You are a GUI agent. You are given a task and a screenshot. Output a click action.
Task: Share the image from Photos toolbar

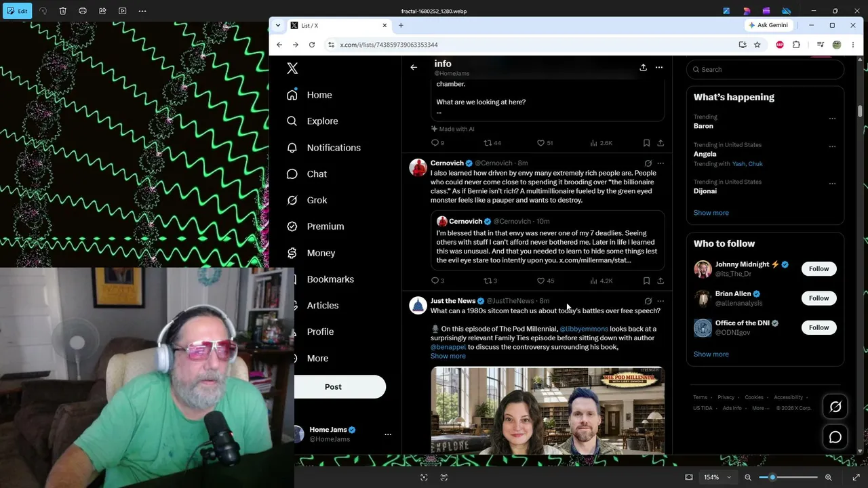(102, 11)
